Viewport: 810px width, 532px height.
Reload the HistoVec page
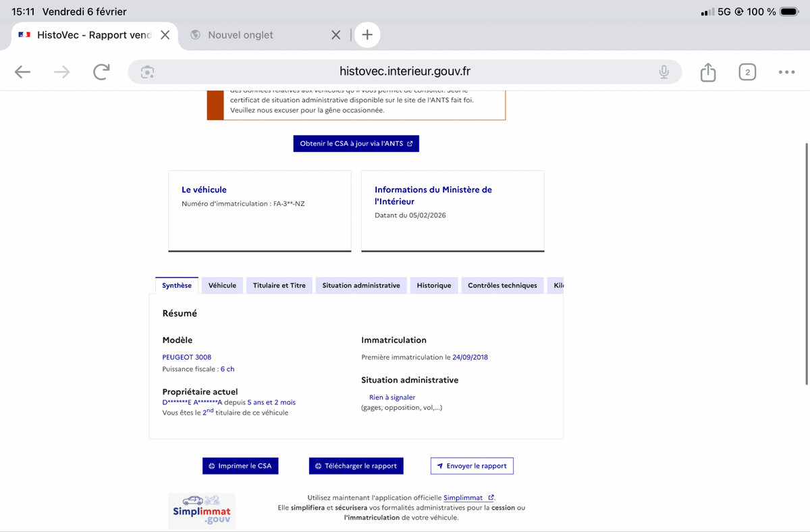point(101,72)
